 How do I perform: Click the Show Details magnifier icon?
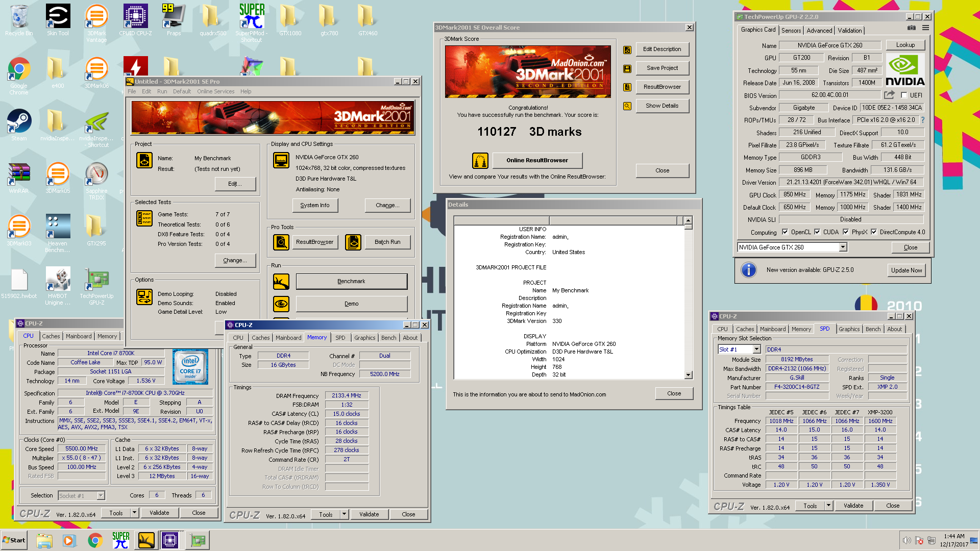(627, 106)
